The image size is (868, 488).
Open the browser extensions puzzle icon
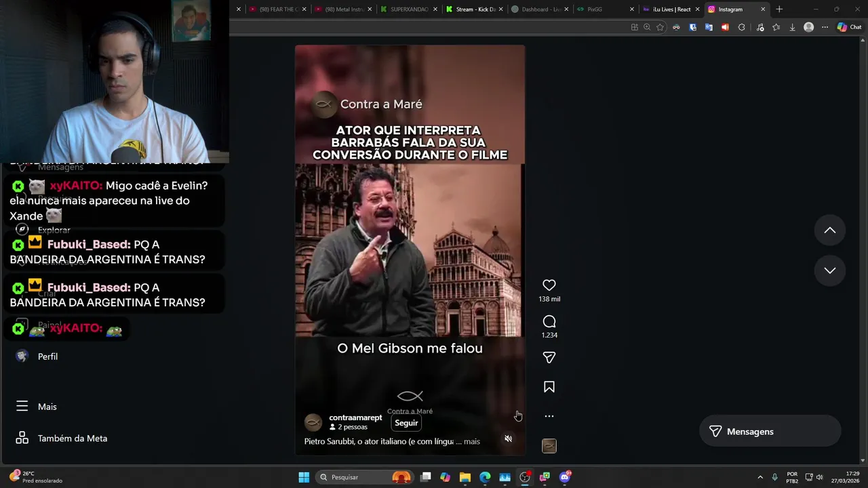click(741, 27)
